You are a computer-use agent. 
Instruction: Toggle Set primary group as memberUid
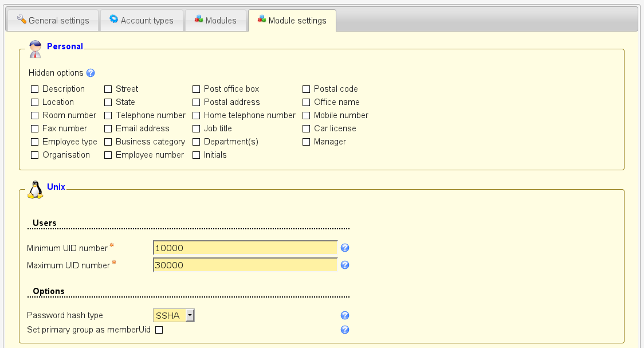tap(159, 330)
